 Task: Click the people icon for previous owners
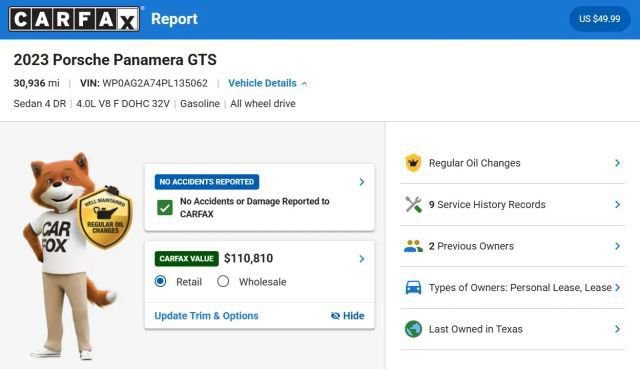413,246
